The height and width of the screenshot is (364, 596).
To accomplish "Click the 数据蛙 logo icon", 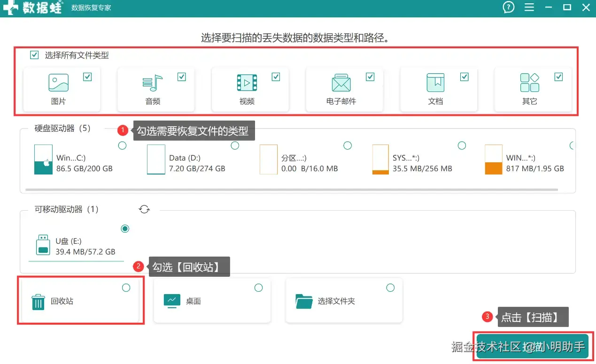I will coord(11,7).
